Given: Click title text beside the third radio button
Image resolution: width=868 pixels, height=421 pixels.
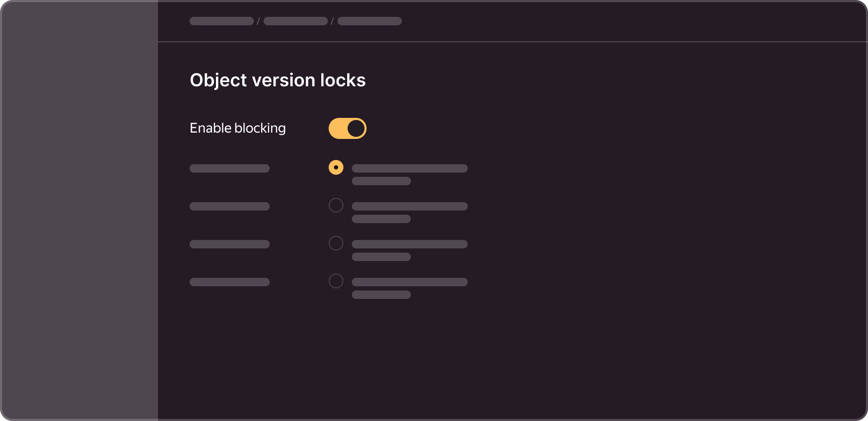Looking at the screenshot, I should 410,244.
